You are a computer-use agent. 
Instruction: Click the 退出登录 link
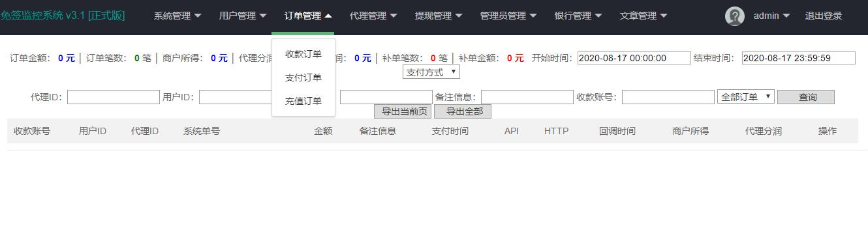[x=824, y=16]
